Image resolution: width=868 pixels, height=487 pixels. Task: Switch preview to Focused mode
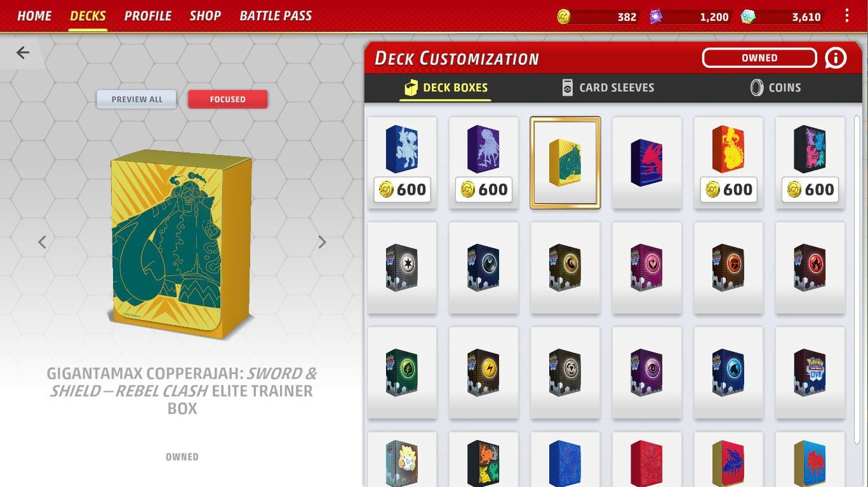click(227, 99)
